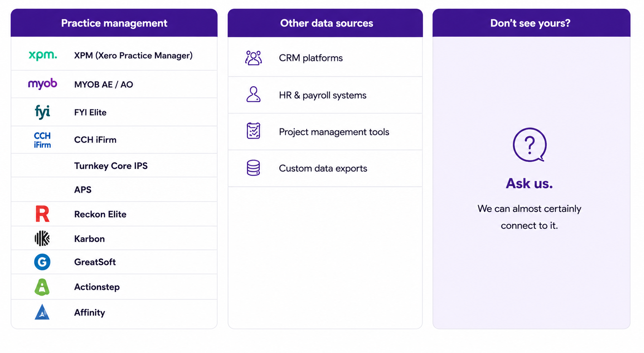
Task: Click the Affinity text label
Action: (89, 312)
